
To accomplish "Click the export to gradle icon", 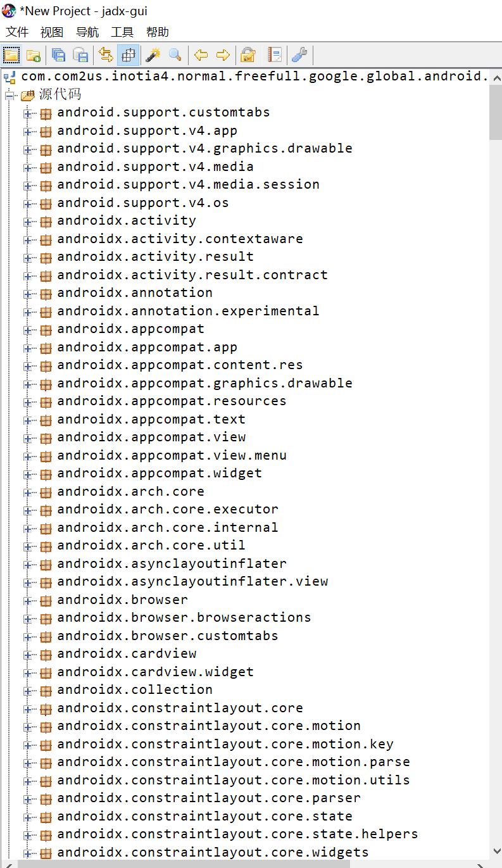I will pyautogui.click(x=81, y=55).
